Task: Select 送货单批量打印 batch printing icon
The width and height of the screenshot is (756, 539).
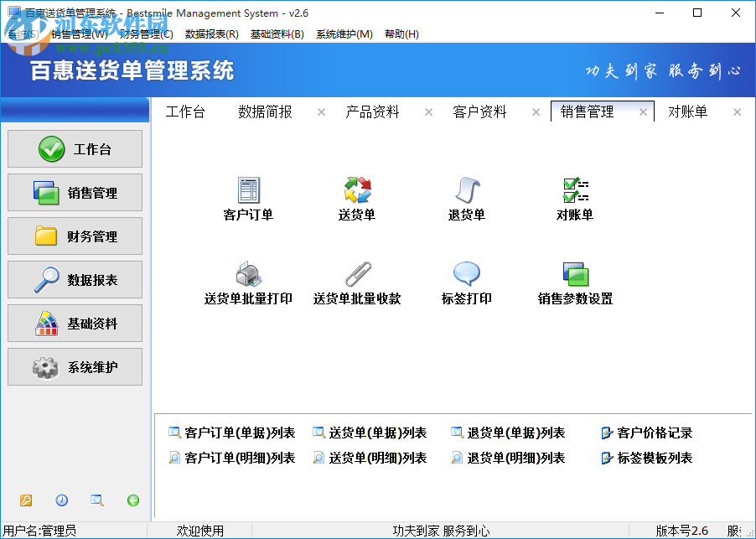Action: click(x=247, y=278)
